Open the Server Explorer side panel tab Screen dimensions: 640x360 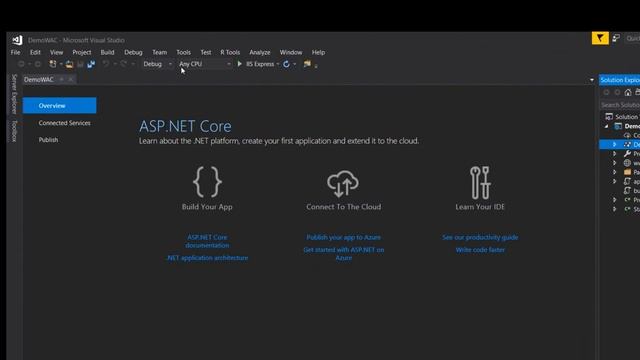tap(14, 94)
